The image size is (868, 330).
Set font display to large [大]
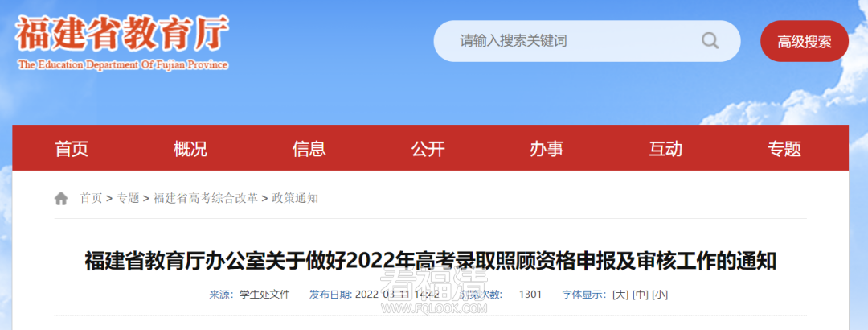pyautogui.click(x=620, y=295)
